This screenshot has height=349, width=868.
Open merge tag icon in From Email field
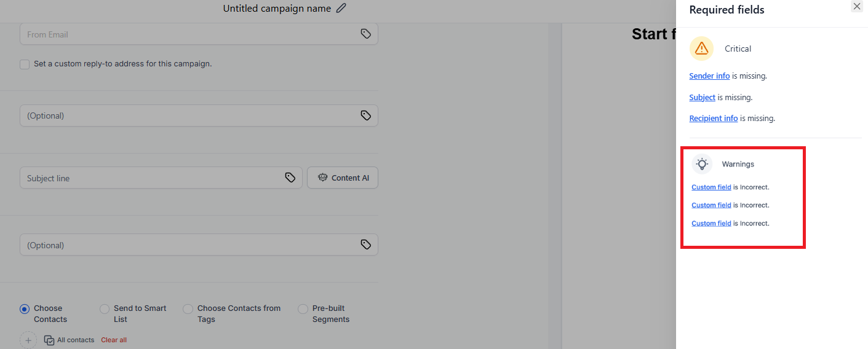pyautogui.click(x=366, y=34)
